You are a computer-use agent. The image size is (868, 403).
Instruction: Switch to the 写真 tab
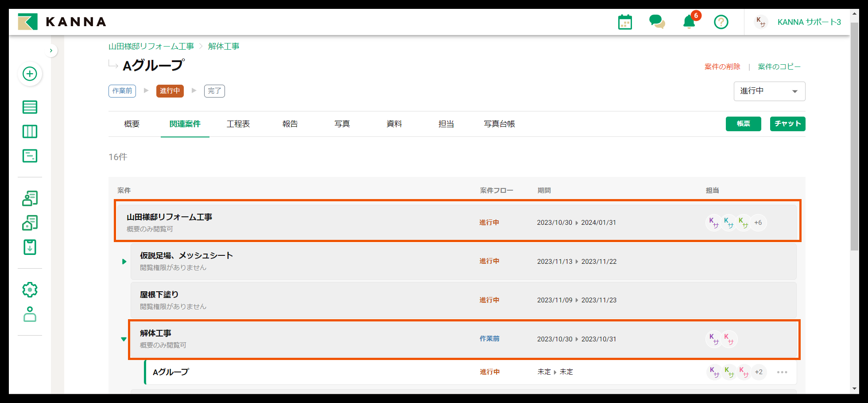pos(342,124)
